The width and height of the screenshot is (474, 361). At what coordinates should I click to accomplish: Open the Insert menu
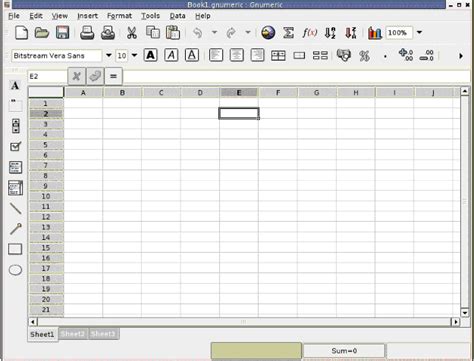click(87, 16)
